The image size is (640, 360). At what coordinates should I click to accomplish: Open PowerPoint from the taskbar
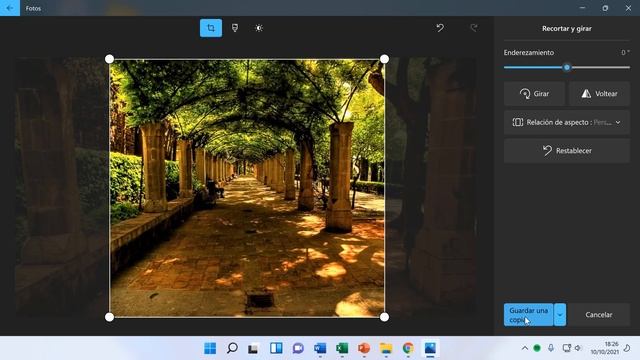coord(364,348)
